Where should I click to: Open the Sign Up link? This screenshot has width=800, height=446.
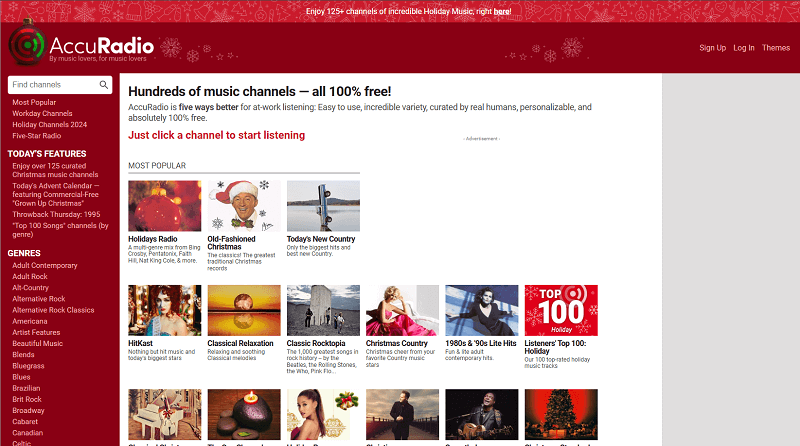coord(712,48)
